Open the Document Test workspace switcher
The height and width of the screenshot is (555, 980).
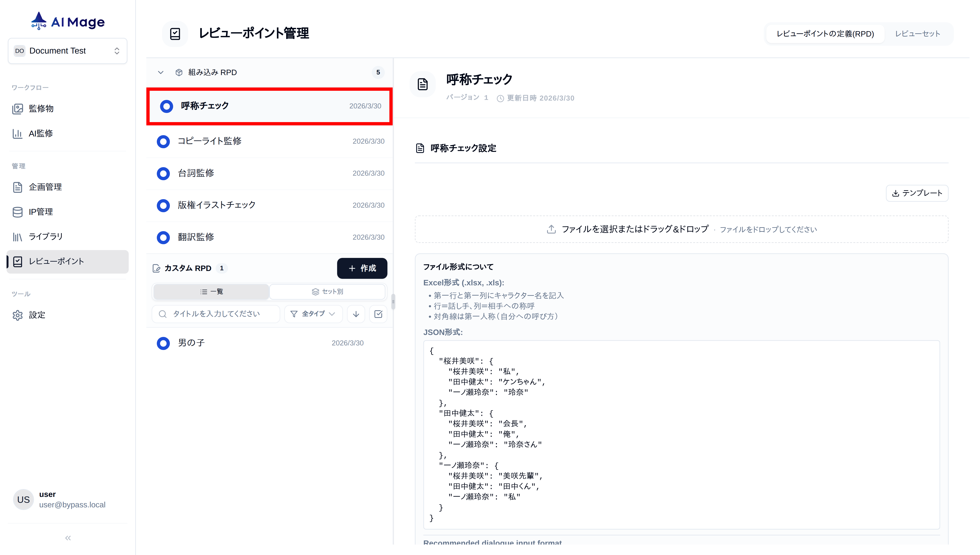point(68,51)
